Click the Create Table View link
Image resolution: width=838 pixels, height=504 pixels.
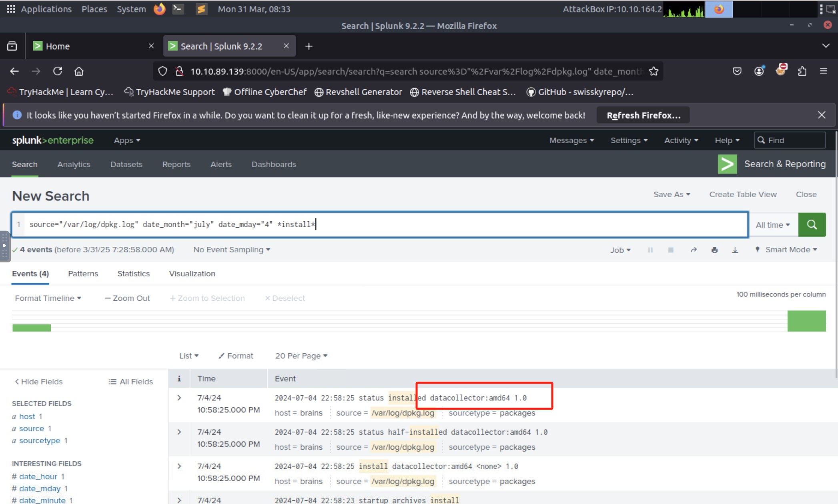pos(743,194)
